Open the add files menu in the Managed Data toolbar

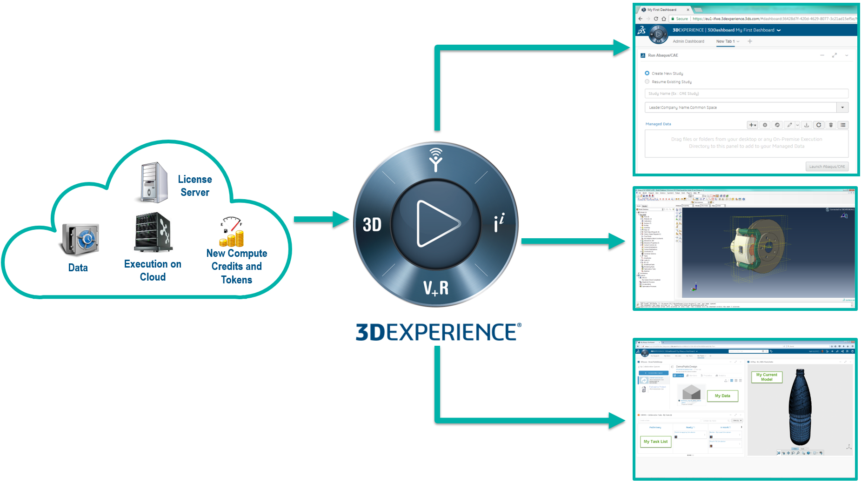click(752, 125)
